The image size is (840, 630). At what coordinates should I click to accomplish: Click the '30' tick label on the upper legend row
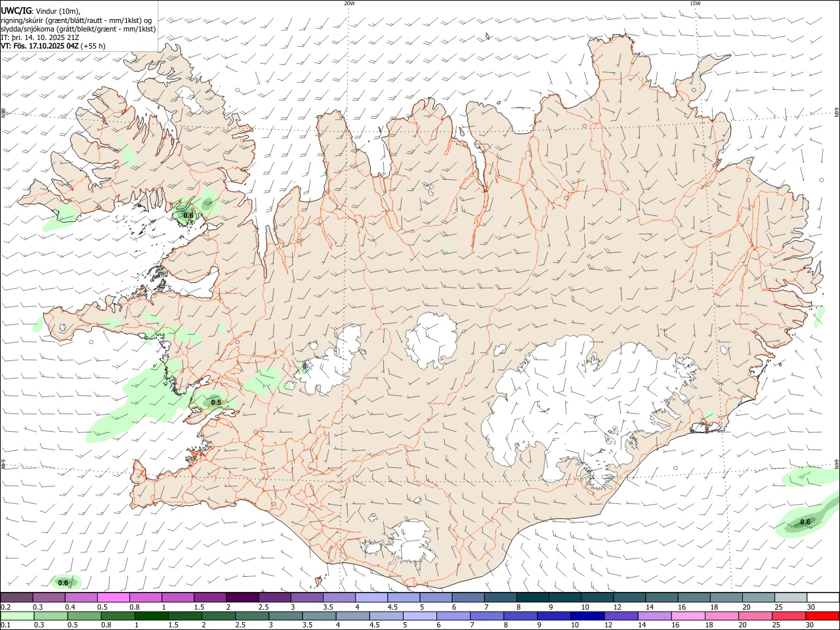click(811, 607)
